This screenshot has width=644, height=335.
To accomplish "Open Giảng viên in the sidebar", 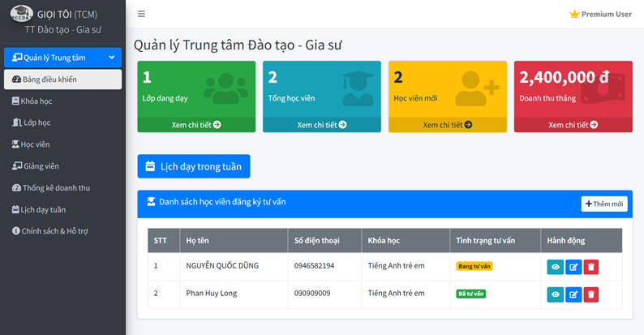I will tap(41, 166).
